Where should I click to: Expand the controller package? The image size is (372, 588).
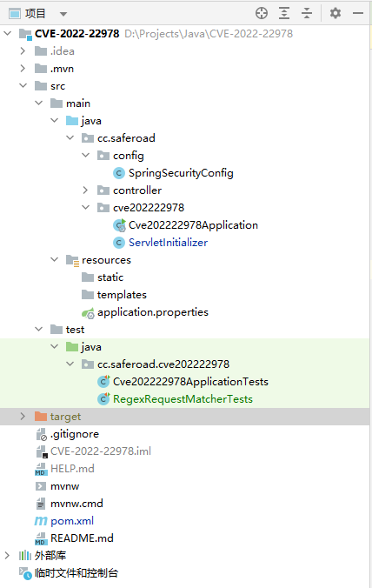tap(85, 190)
